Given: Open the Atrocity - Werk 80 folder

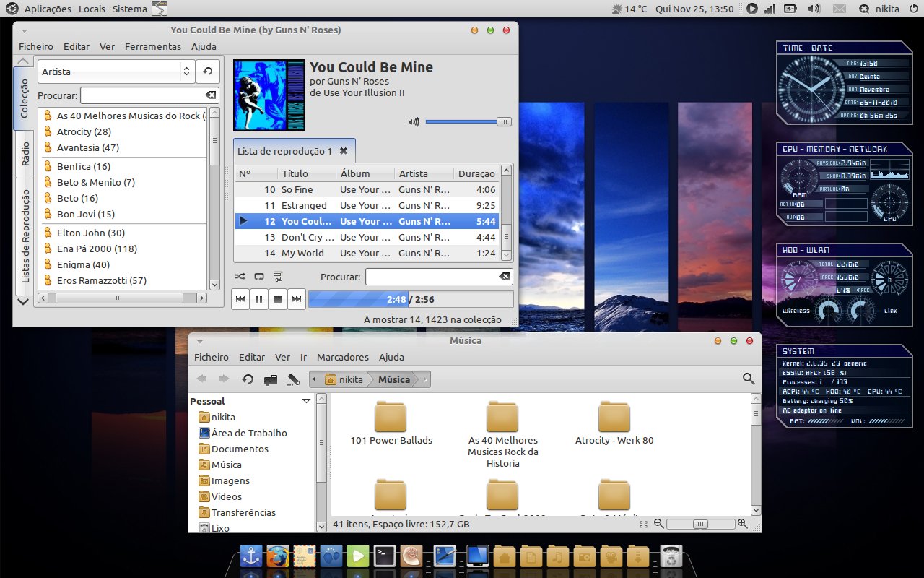Looking at the screenshot, I should point(614,423).
